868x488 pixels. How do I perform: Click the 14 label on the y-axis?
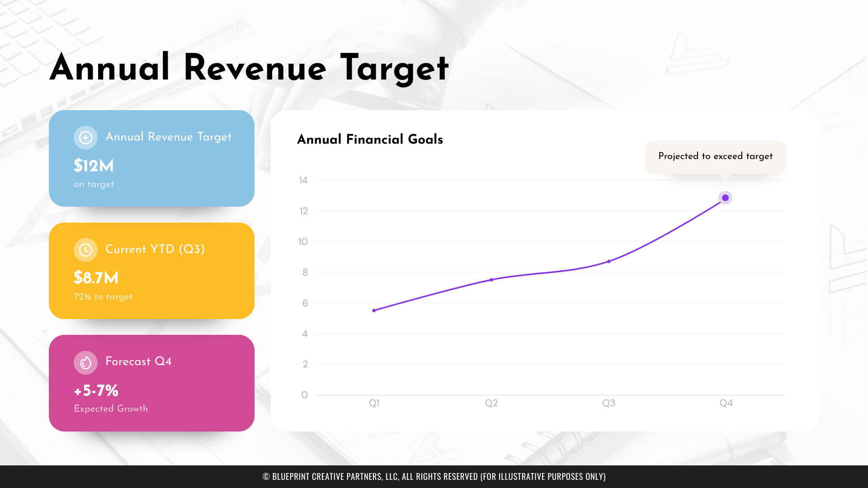(x=303, y=180)
